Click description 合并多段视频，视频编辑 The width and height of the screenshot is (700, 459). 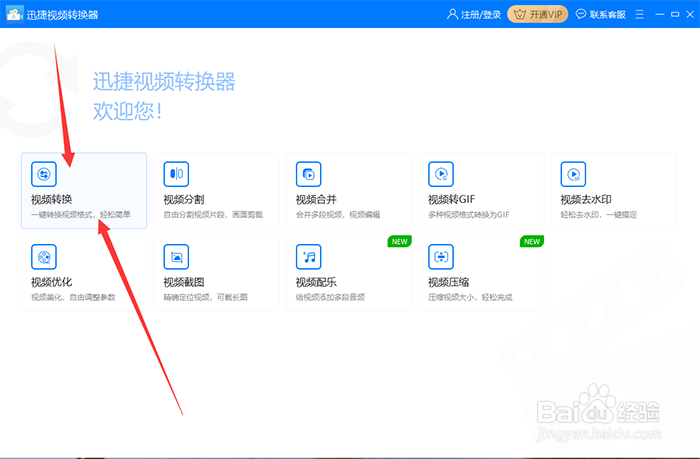point(338,215)
